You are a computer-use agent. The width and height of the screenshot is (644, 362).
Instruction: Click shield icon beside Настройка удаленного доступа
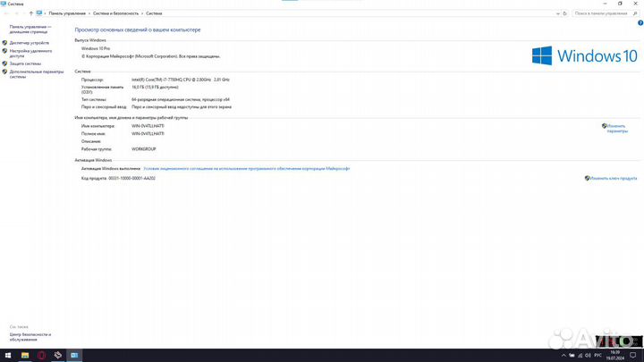point(4,51)
